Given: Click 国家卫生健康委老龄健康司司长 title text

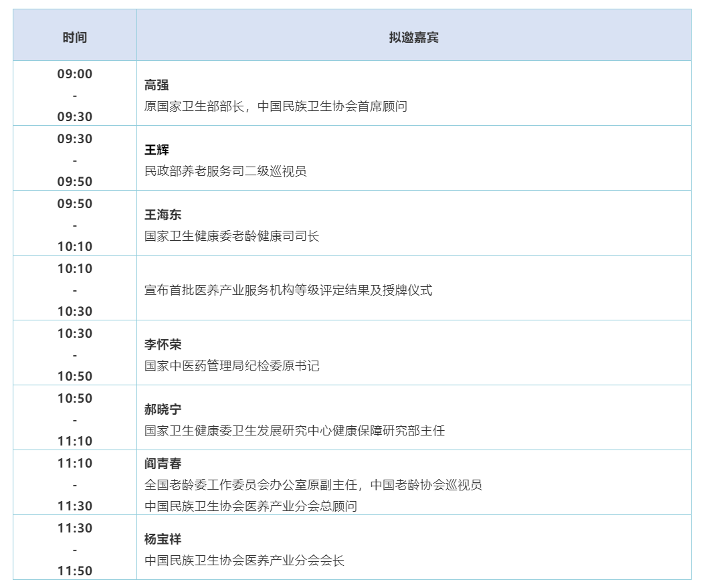Looking at the screenshot, I should (x=231, y=236).
